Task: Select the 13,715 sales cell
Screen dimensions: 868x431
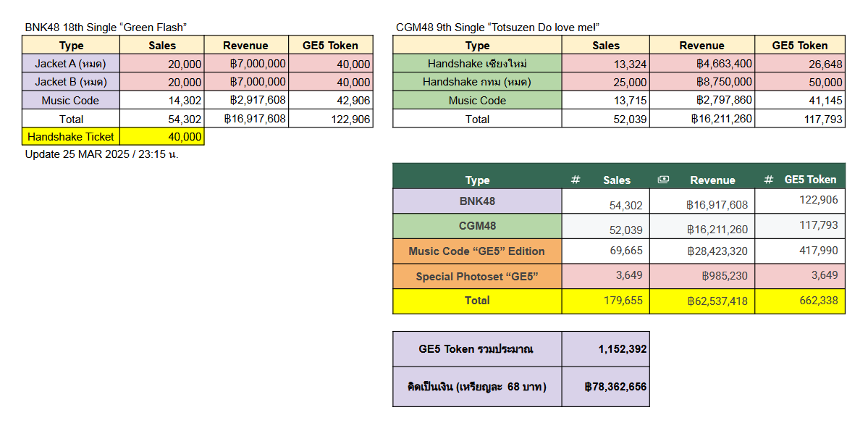Action: point(606,100)
